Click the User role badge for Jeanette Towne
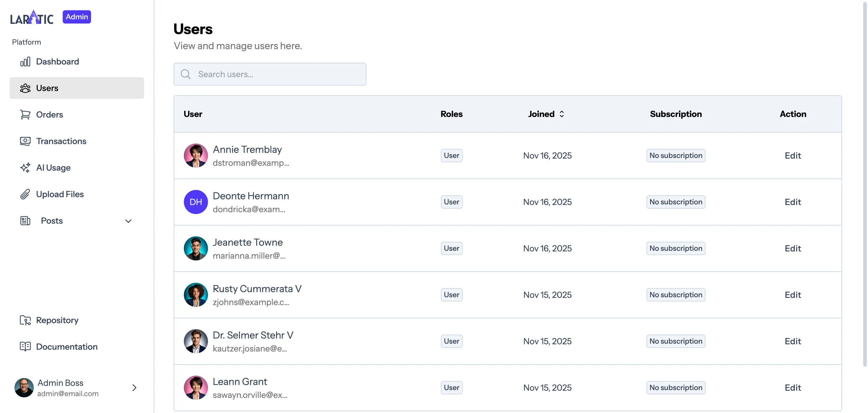This screenshot has width=868, height=413. (451, 248)
